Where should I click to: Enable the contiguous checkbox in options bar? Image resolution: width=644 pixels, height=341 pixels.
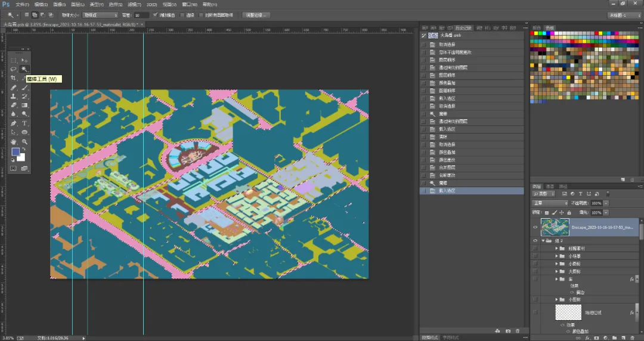point(183,15)
